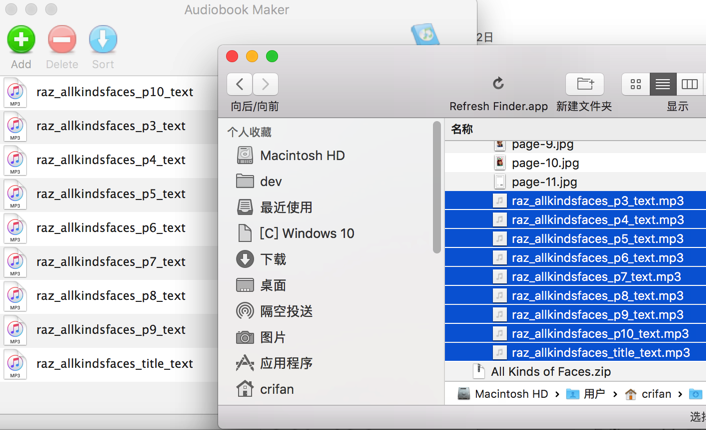This screenshot has width=706, height=430.
Task: Select raz_allkindsfaces_p5_text.mp3 in Finder
Action: [575, 239]
